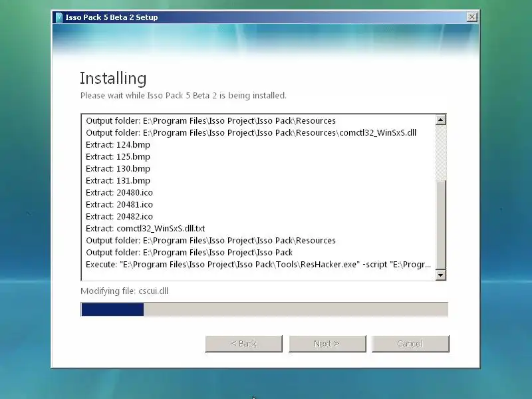Click the 'Isso Pack 5 Beta 2 Setup' window title

(112, 17)
